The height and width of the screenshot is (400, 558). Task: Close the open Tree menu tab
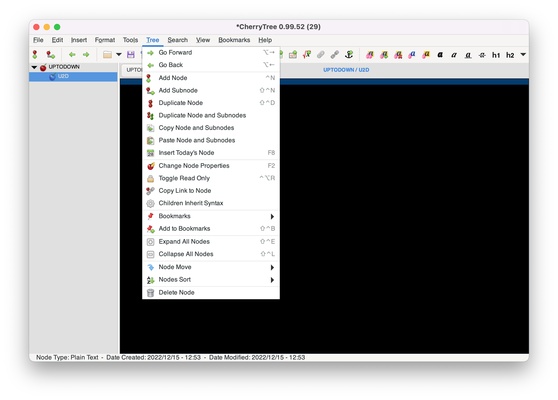tap(153, 40)
